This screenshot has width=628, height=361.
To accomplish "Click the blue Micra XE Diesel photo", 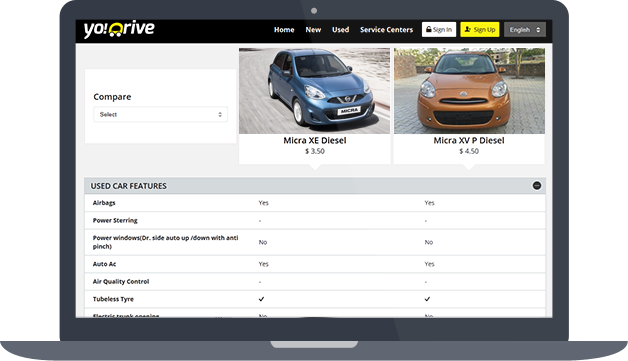I will 314,91.
